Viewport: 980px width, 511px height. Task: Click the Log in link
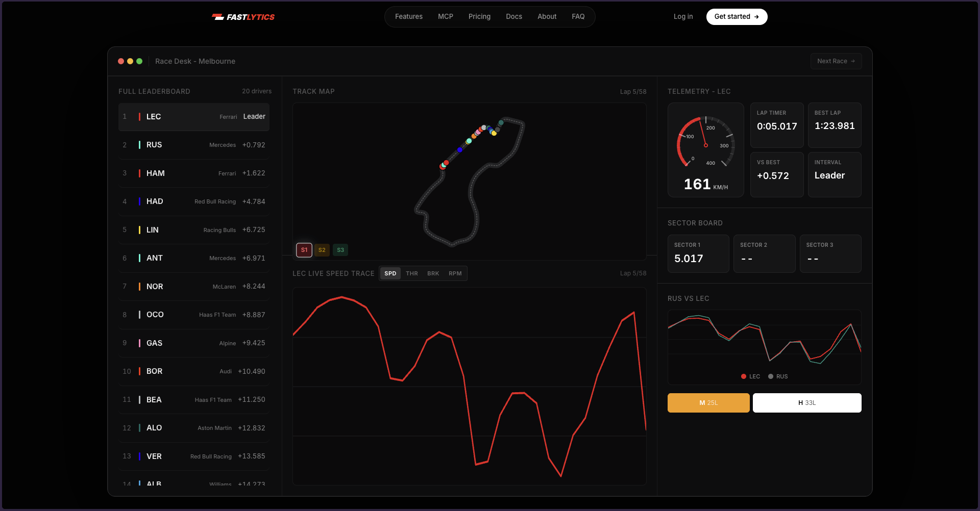click(683, 16)
